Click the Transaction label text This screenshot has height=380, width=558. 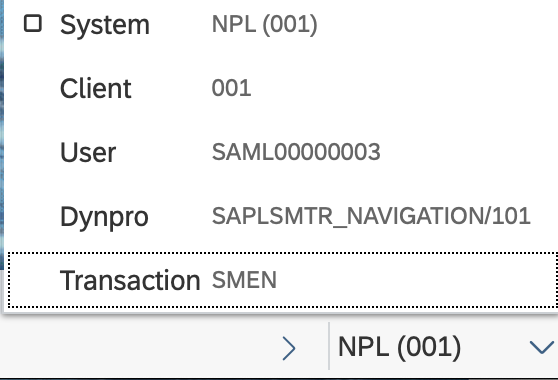pos(130,280)
